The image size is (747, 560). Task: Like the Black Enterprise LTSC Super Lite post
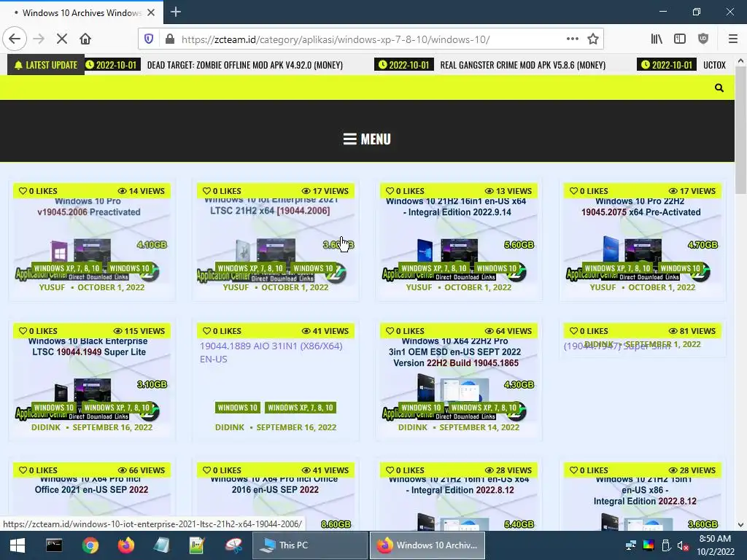[38, 331]
